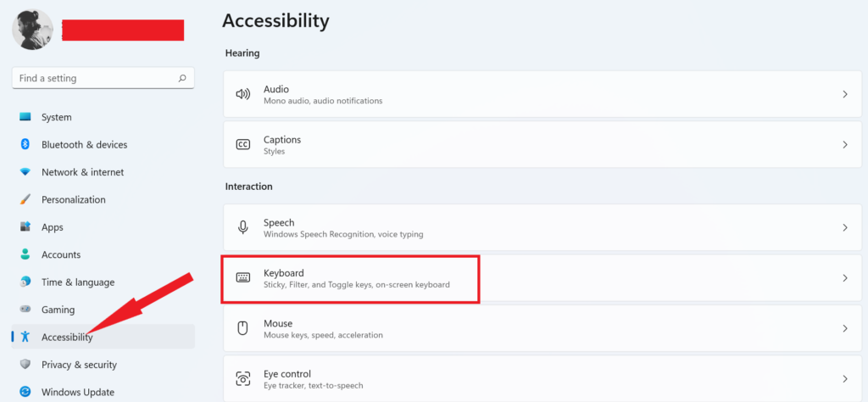This screenshot has height=402, width=868.
Task: Click the user profile picture
Action: (33, 30)
